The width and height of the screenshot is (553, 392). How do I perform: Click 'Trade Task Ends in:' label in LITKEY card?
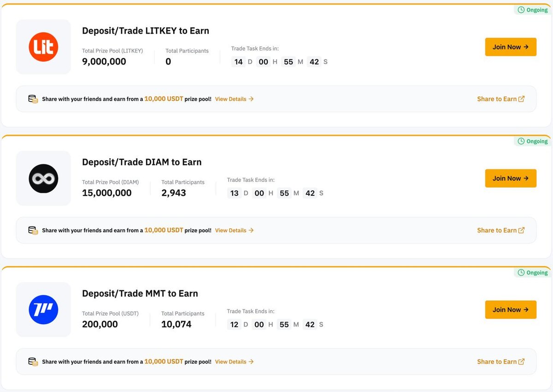(255, 48)
